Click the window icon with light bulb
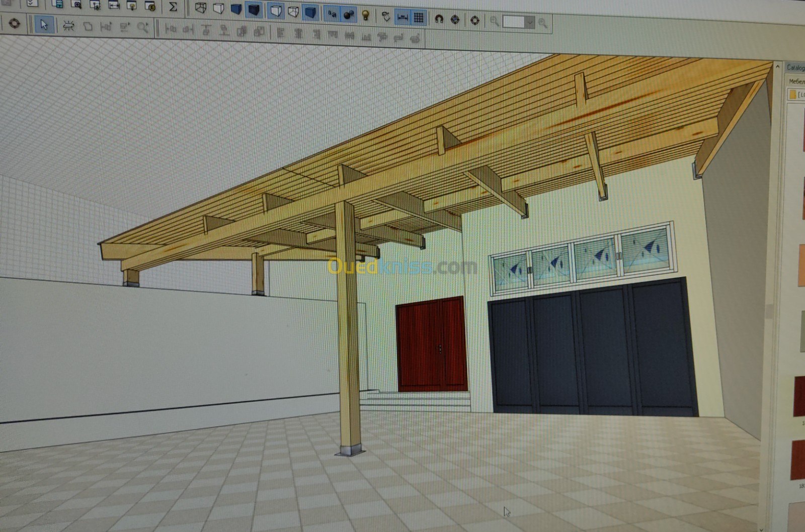Image resolution: width=805 pixels, height=532 pixels. (132, 6)
